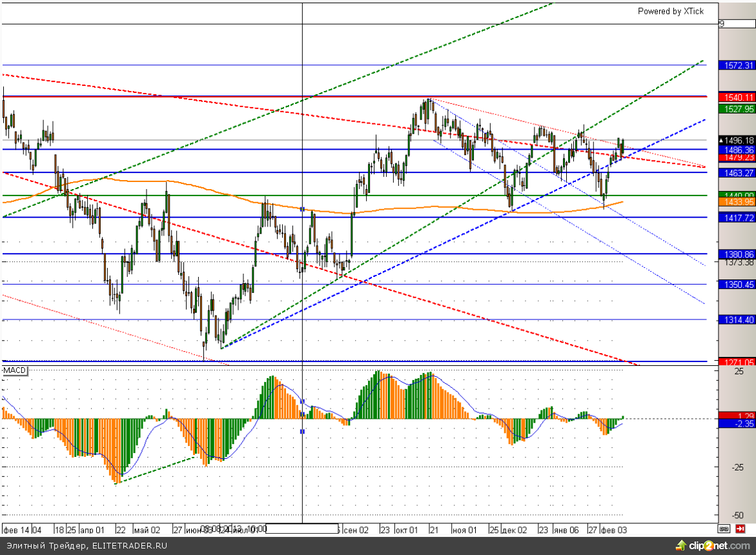The image size is (756, 555).
Task: Click the triangle marker beside the 1496.18 price
Action: 722,140
